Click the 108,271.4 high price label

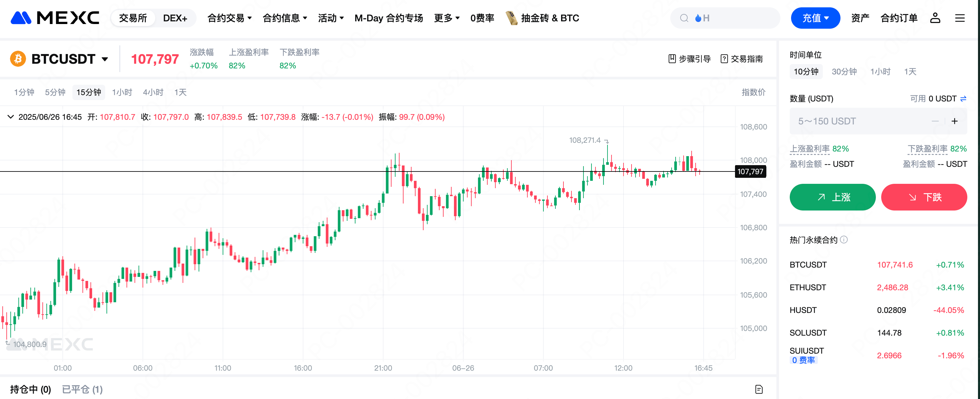click(584, 140)
